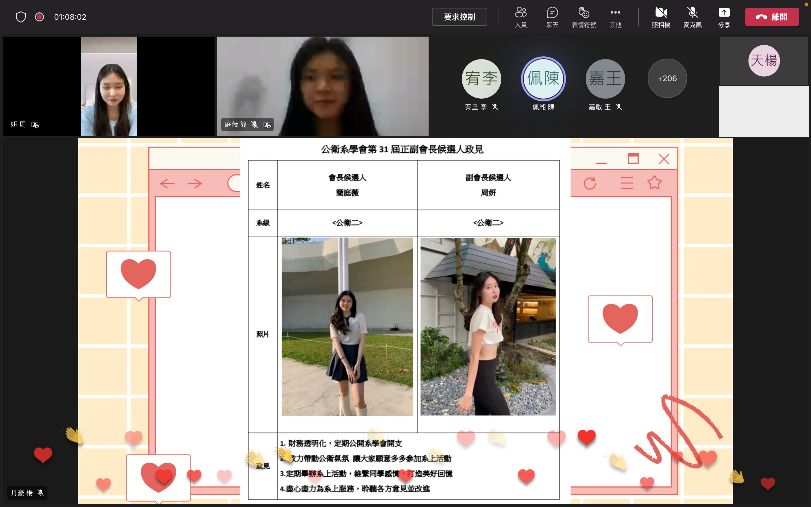Open the People panel
The height and width of the screenshot is (507, 811).
(521, 15)
